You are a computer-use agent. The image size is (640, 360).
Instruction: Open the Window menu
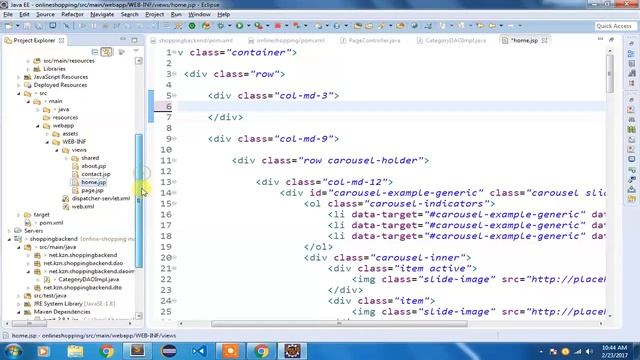pyautogui.click(x=199, y=14)
